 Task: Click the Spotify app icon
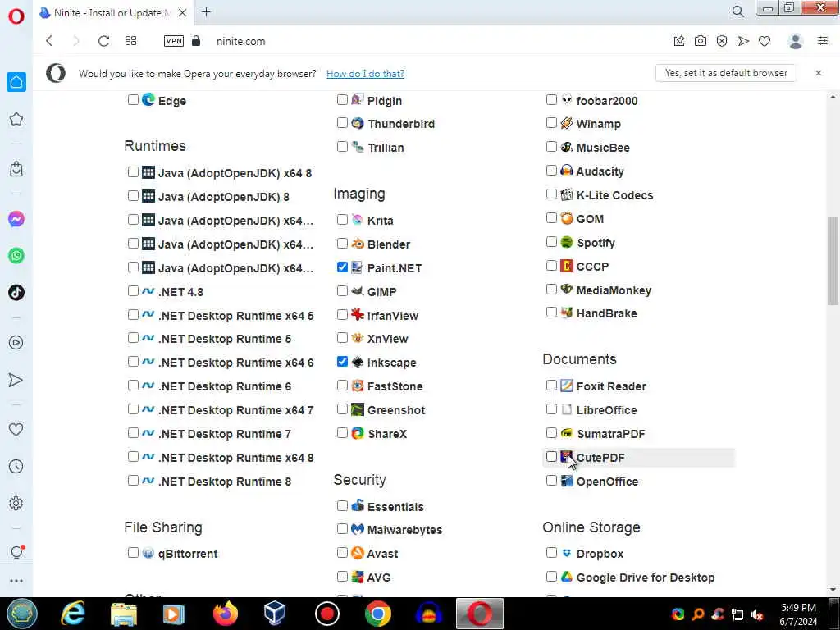coord(567,242)
